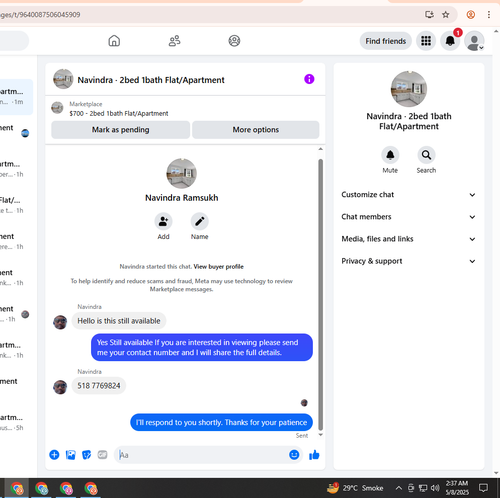Click large listing photo in right panel
The height and width of the screenshot is (498, 500).
pos(409,89)
